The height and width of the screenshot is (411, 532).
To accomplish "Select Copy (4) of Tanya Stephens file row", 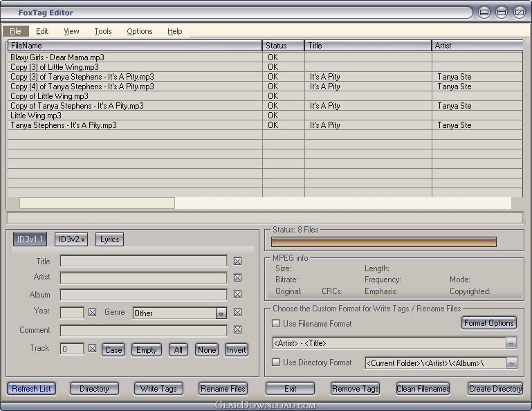I will [265, 86].
